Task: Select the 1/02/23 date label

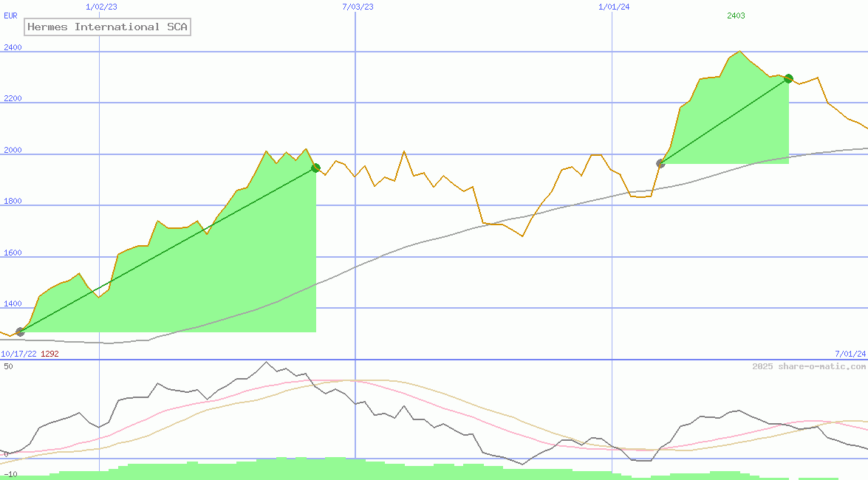Action: [101, 7]
